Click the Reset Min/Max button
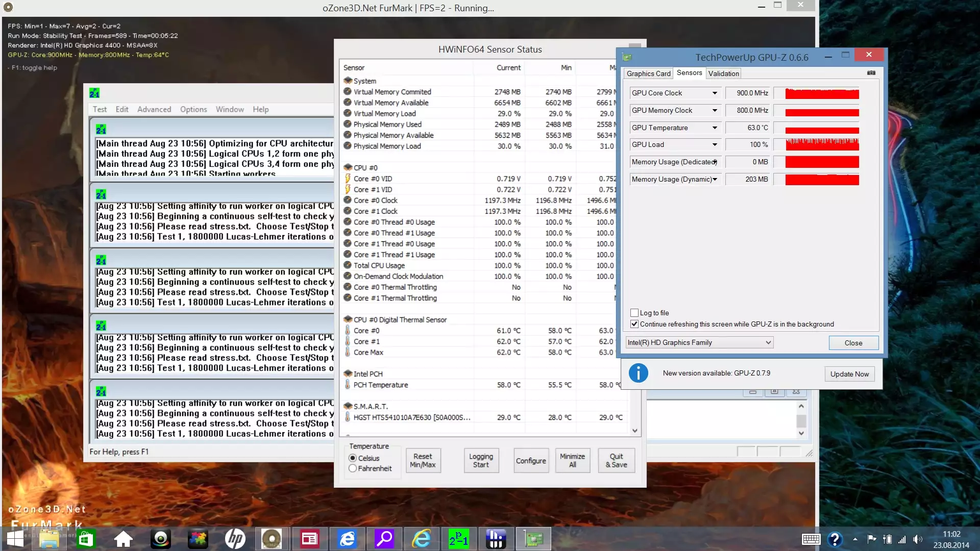980x551 pixels. coord(423,461)
